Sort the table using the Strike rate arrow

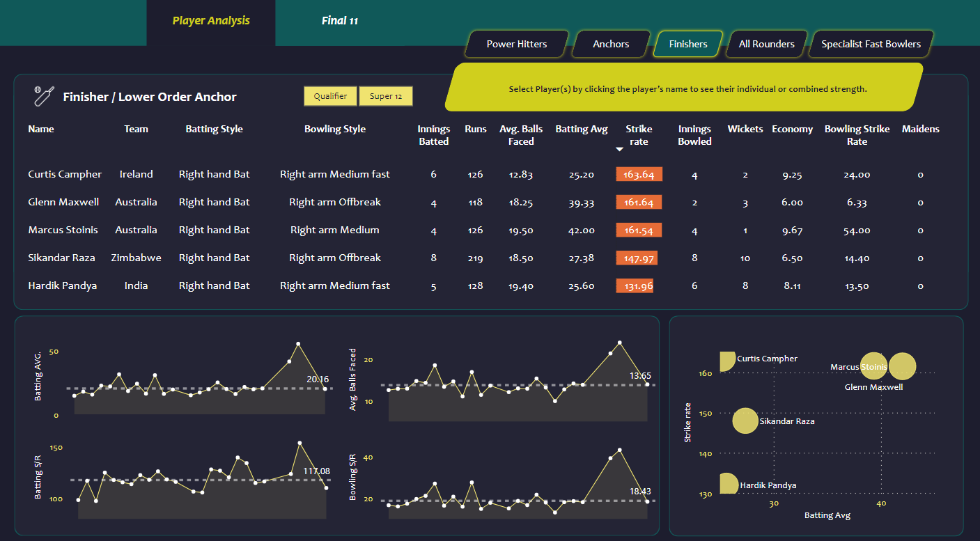pyautogui.click(x=619, y=148)
